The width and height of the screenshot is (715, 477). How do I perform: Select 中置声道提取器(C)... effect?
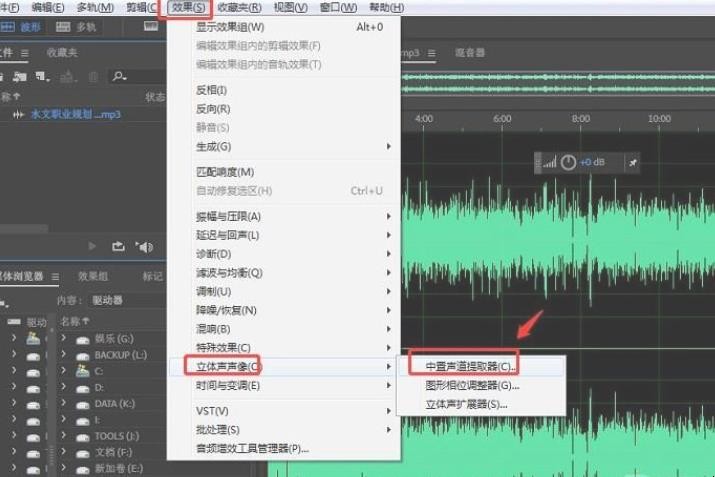[x=482, y=366]
